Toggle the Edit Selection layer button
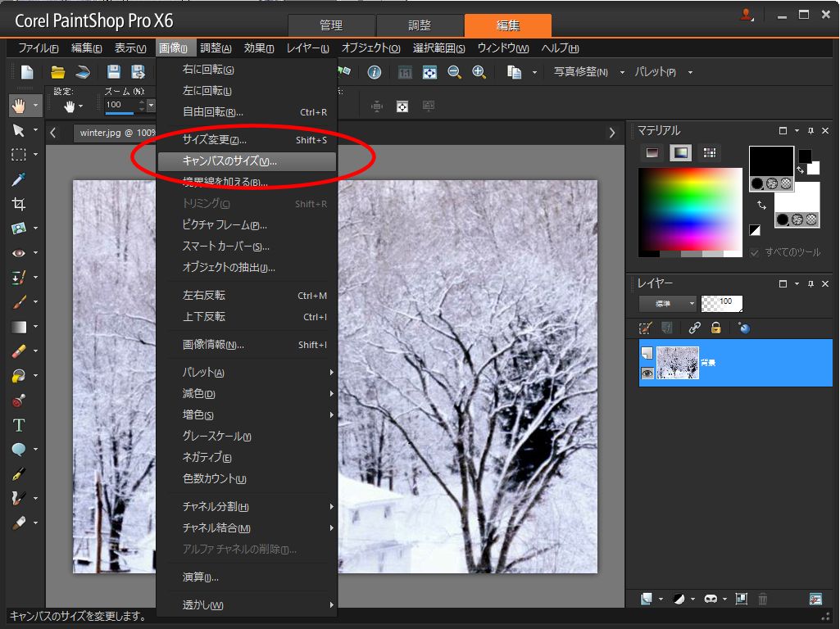 click(x=645, y=328)
